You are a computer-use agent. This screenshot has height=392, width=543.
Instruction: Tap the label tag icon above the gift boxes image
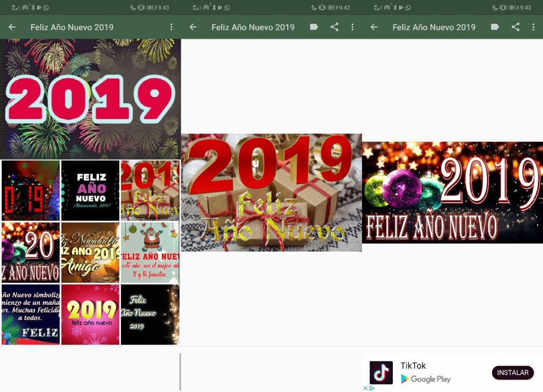click(314, 27)
